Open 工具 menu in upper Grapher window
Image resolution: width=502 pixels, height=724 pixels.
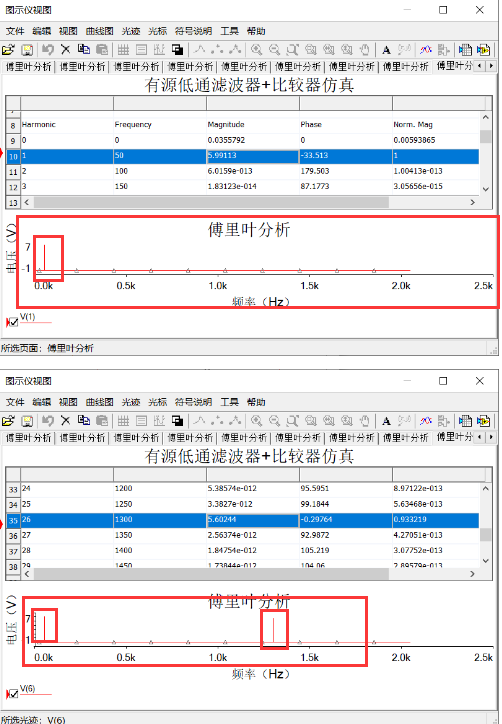[x=230, y=31]
